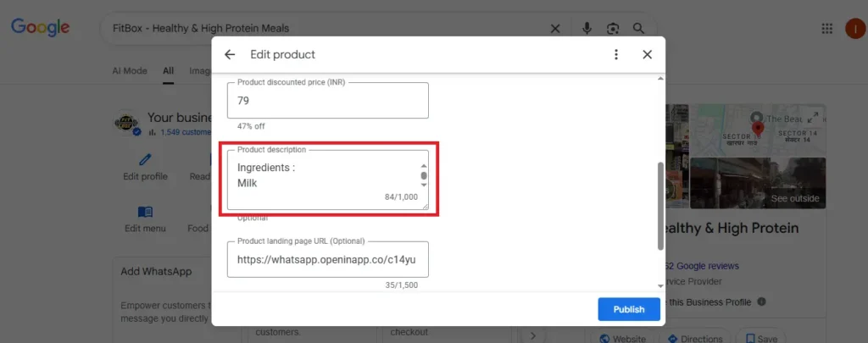Screen dimensions: 868x343
Task: Click the Website button
Action: click(622, 339)
